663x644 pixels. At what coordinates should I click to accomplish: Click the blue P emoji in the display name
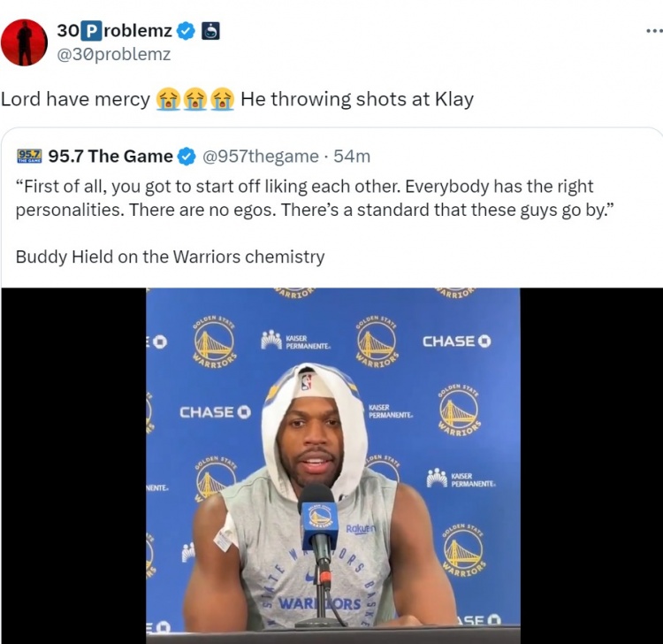pos(91,31)
